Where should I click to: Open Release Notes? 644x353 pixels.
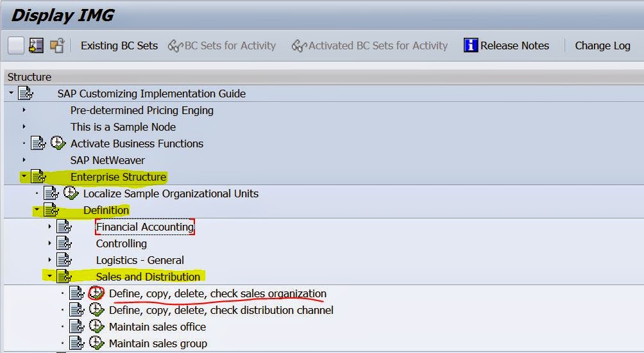514,45
